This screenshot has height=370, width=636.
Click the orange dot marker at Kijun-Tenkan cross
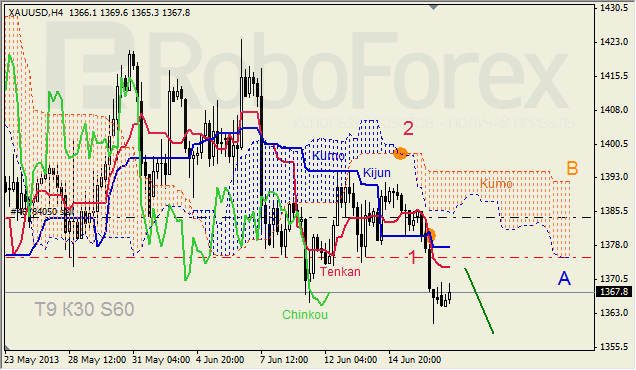[431, 235]
